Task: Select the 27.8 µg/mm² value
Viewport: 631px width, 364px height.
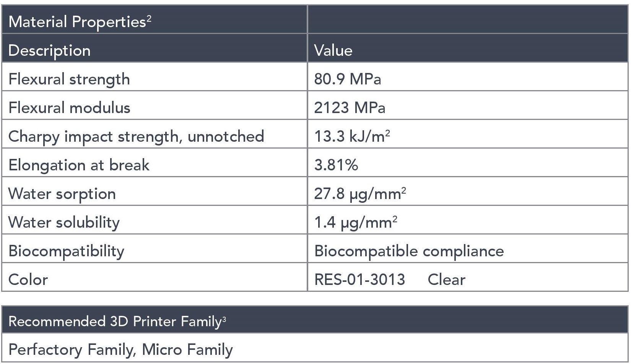Action: (360, 194)
